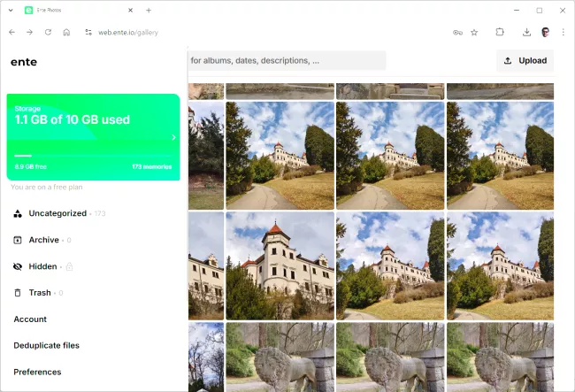Click the Upload arrow icon
575x392 pixels.
pos(508,61)
